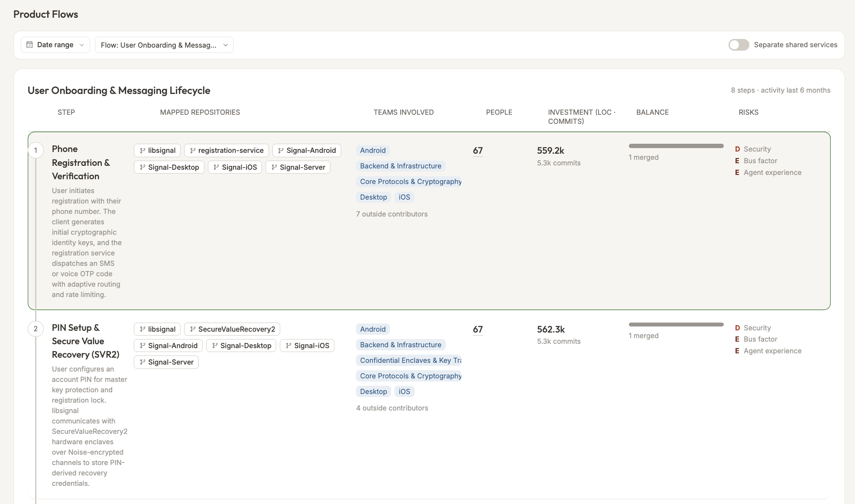Select Android team tag in PIN Setup step
This screenshot has width=855, height=504.
pos(373,329)
